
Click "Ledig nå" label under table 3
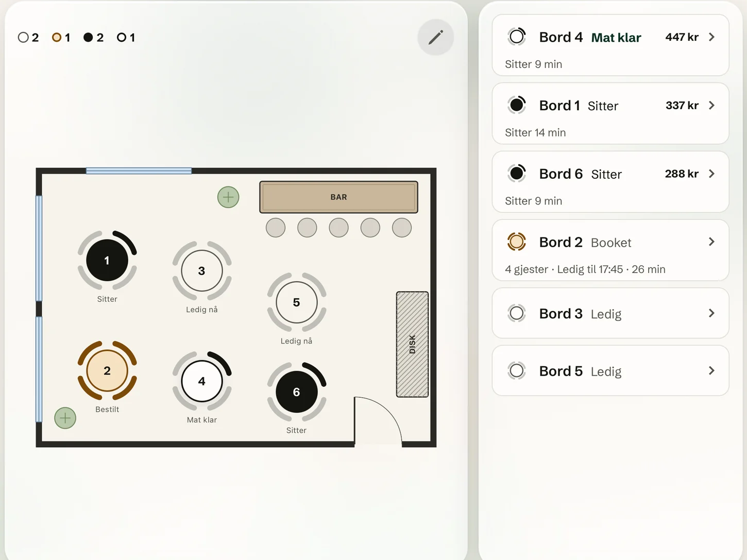[x=202, y=310]
